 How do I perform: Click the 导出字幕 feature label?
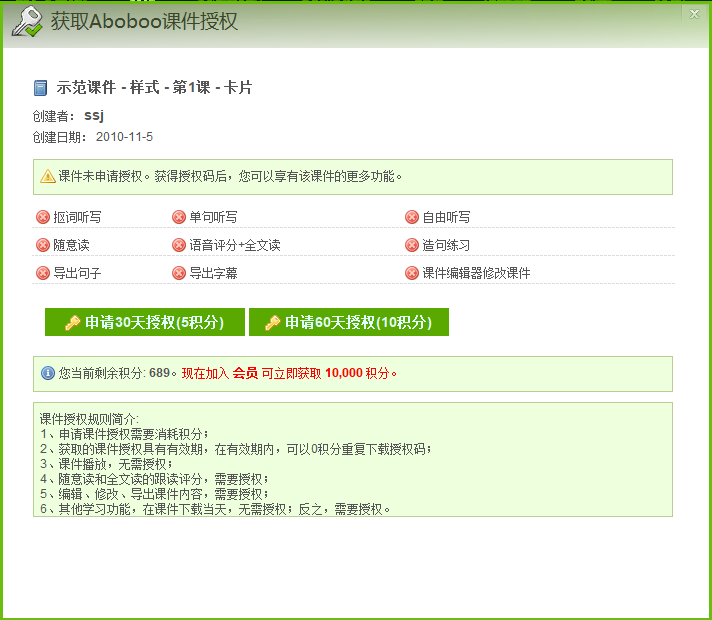[213, 273]
